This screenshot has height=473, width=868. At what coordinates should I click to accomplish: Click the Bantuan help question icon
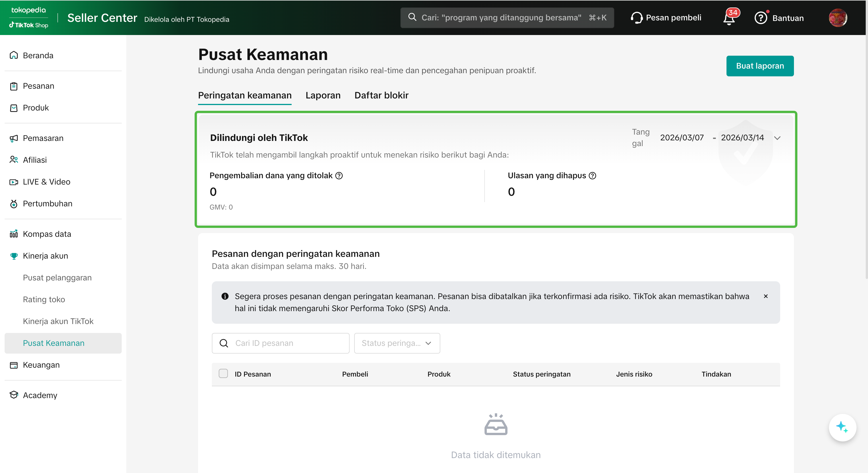pyautogui.click(x=761, y=18)
